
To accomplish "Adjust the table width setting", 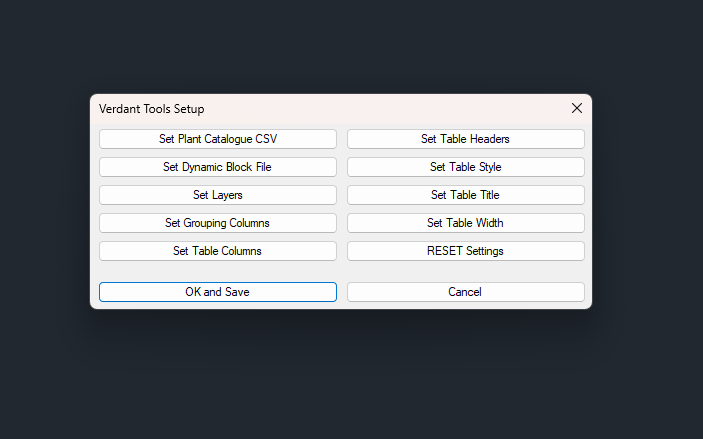I will (465, 223).
